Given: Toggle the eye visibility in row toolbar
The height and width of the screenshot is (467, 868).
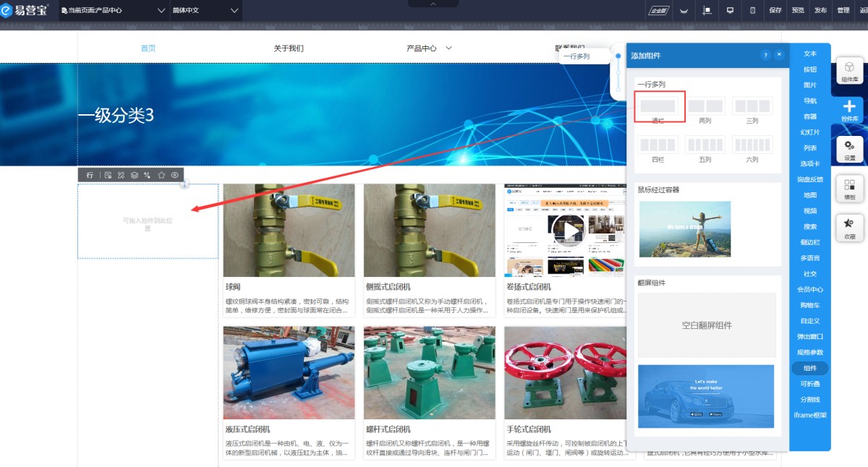Looking at the screenshot, I should point(174,175).
